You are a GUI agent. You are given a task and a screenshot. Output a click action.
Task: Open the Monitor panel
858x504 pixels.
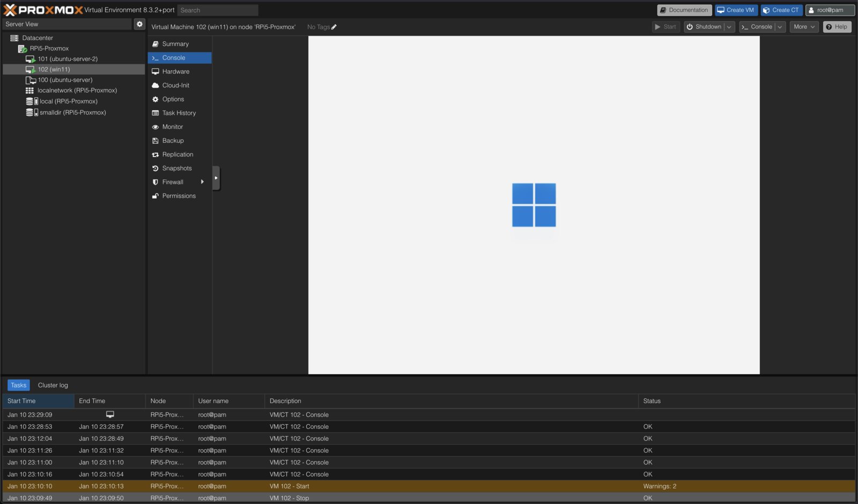click(x=180, y=127)
